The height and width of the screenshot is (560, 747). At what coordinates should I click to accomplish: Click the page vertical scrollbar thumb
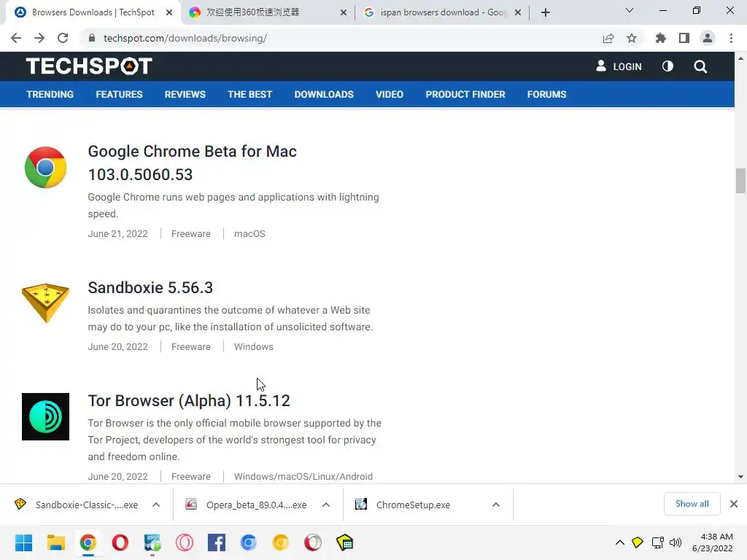click(x=740, y=181)
